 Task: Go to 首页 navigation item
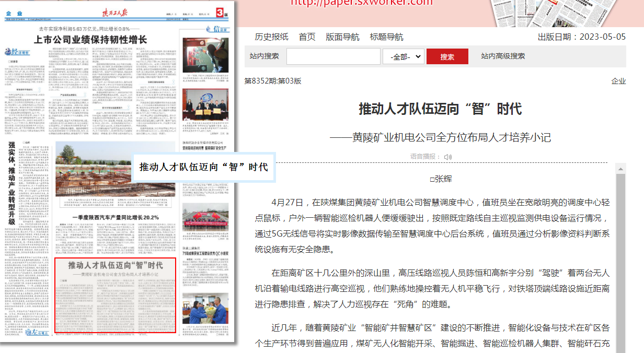307,37
